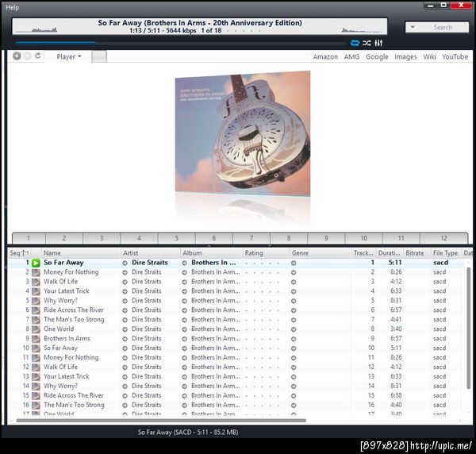Click genre link icon in Your Latest Trick row 13

click(x=294, y=377)
